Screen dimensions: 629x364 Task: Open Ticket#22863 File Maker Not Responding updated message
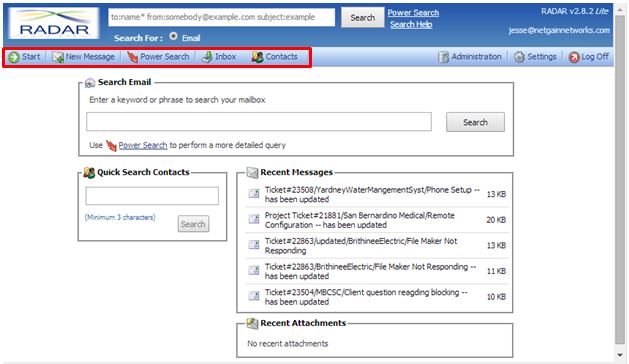coord(370,271)
